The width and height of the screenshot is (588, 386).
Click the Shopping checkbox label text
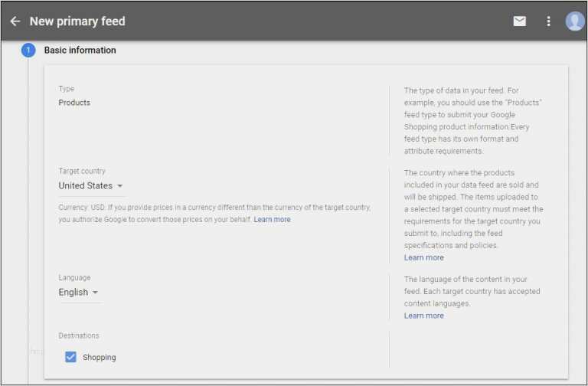click(x=100, y=358)
